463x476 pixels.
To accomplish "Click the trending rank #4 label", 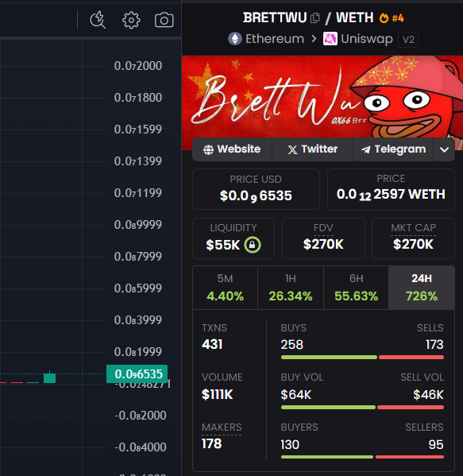I will pos(398,18).
